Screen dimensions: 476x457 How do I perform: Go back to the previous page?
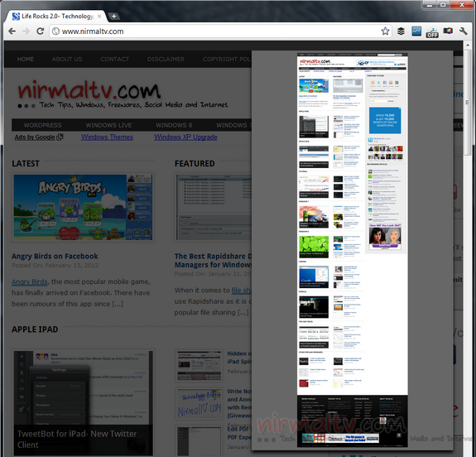[12, 31]
